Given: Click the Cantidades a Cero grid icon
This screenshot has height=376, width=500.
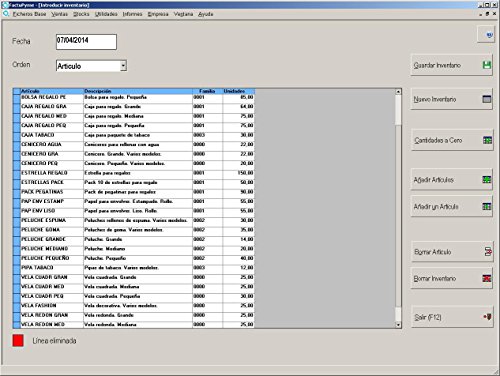Looking at the screenshot, I should pyautogui.click(x=487, y=140).
